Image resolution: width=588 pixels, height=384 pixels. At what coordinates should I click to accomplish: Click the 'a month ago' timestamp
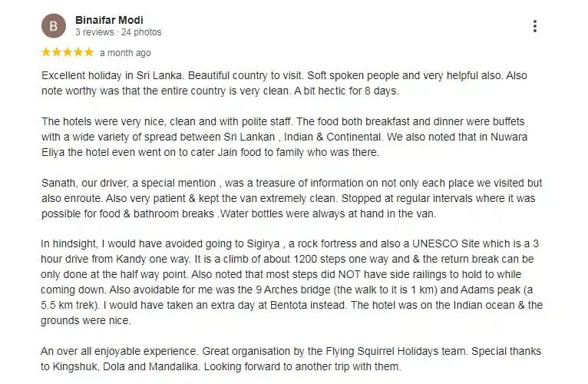coord(125,53)
